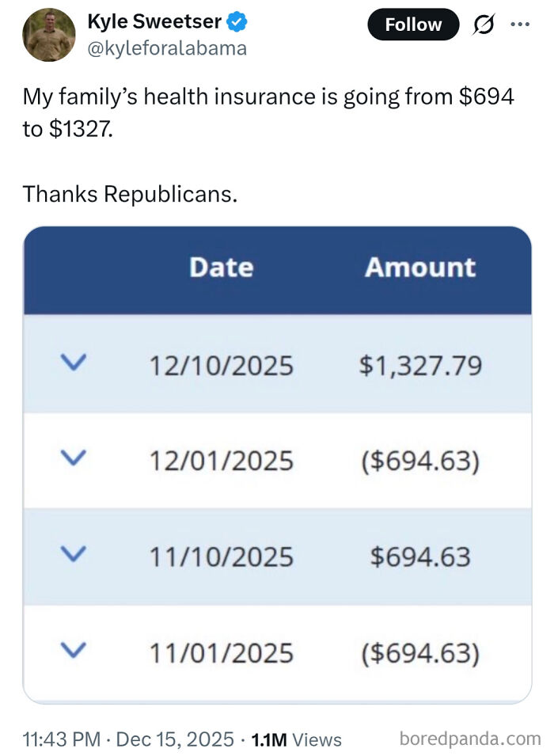Screen dimensions: 554x756
Task: Click the Kyle Sweetser display name
Action: click(x=153, y=21)
